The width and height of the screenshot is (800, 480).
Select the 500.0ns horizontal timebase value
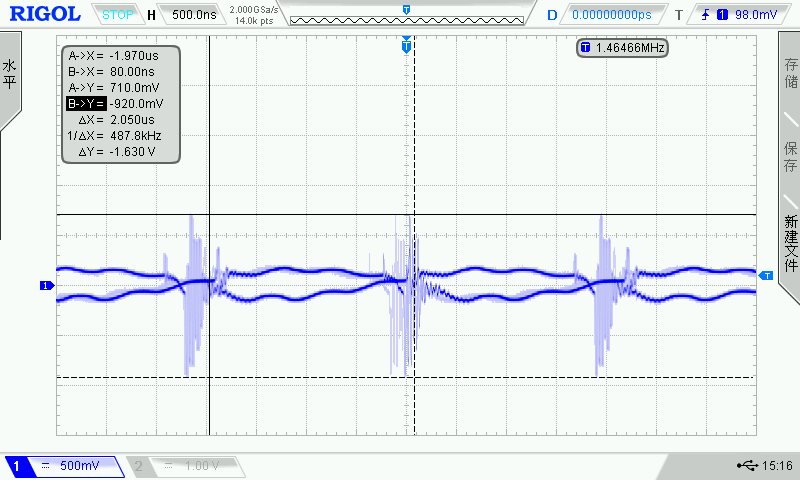tap(194, 14)
